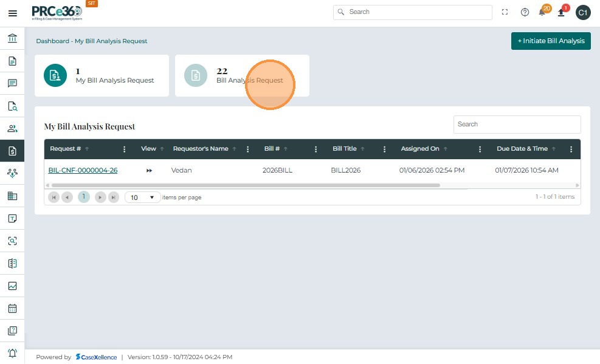This screenshot has width=600, height=364.
Task: Open the C1 user profile avatar
Action: pos(583,13)
